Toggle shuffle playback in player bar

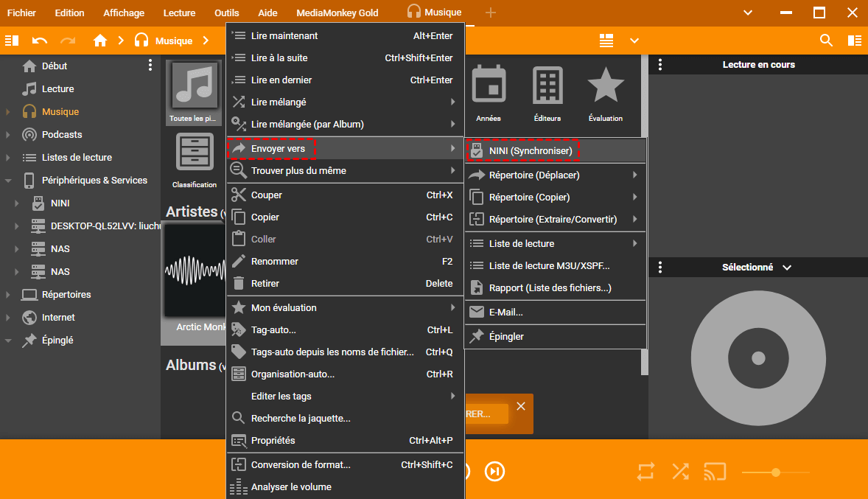tap(680, 472)
